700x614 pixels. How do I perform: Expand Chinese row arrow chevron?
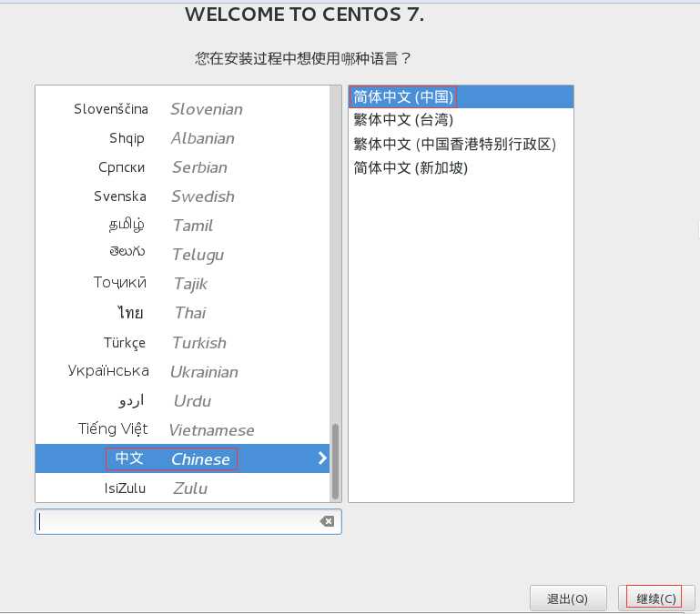pos(322,458)
